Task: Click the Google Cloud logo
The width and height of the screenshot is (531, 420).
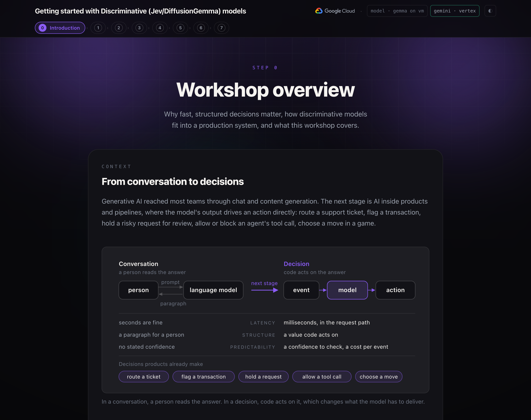Action: click(x=335, y=11)
